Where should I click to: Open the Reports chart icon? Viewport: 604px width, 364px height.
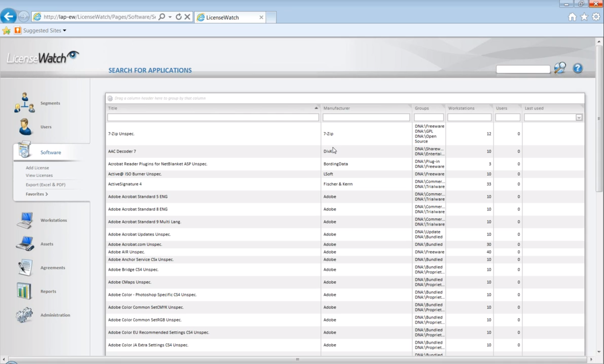pyautogui.click(x=24, y=291)
